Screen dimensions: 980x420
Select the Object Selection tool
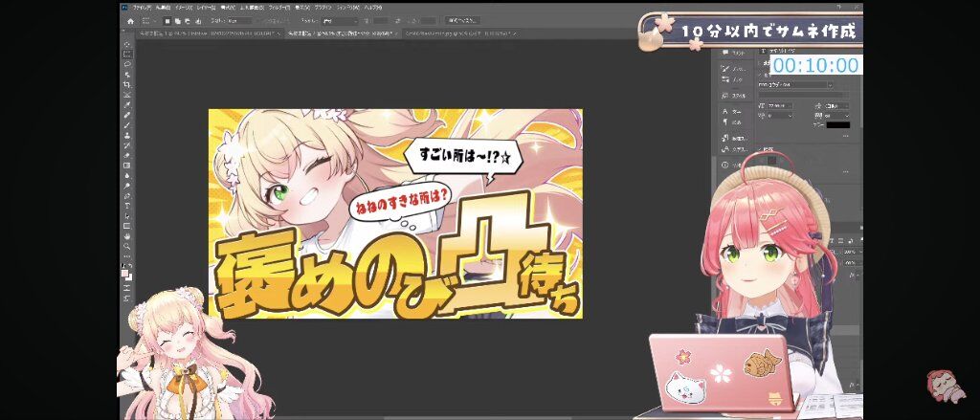point(127,75)
